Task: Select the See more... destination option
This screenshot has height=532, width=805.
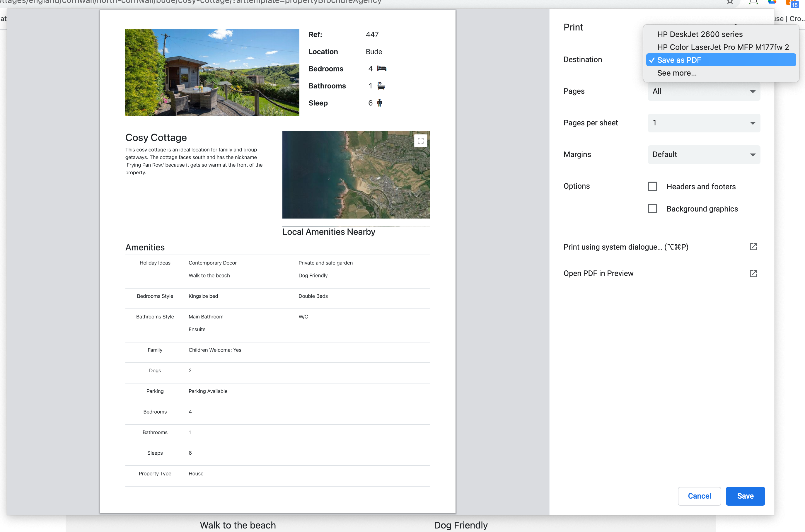Action: pos(677,73)
